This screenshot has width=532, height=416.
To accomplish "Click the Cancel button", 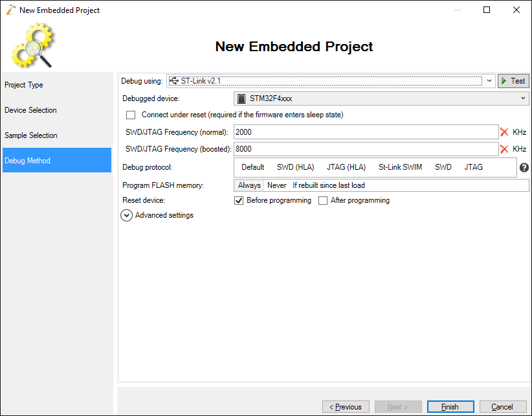I will click(x=503, y=407).
